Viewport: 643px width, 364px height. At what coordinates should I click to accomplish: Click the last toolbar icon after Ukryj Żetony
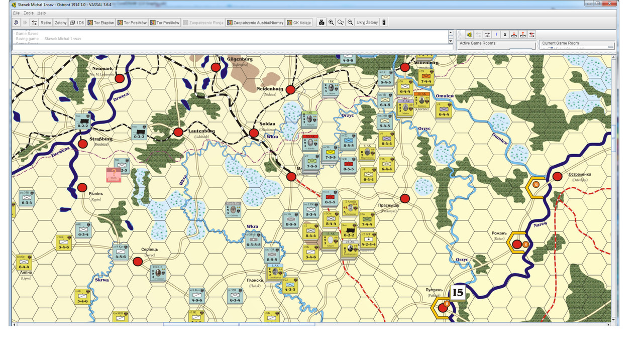(x=384, y=23)
